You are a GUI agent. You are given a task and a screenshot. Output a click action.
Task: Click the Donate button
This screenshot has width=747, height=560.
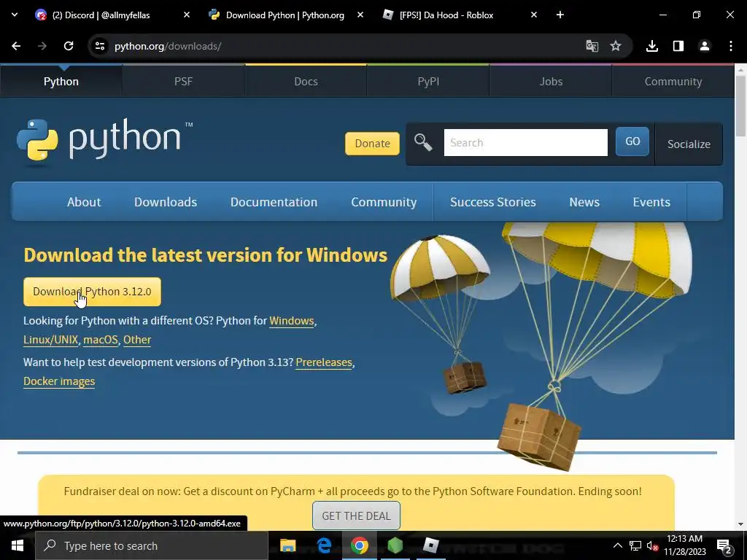(x=372, y=144)
